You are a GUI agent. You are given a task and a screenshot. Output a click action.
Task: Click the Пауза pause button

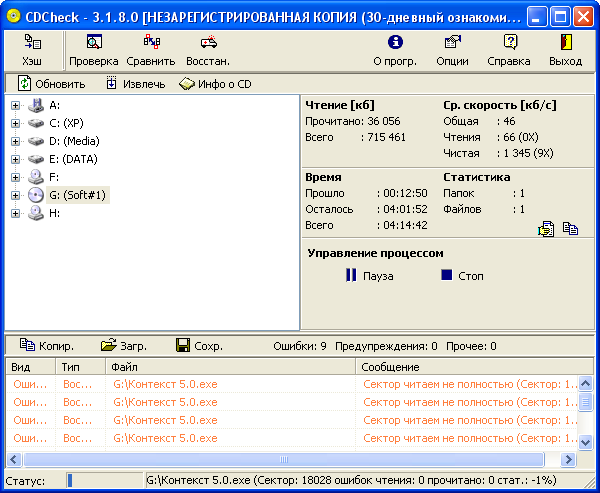tap(370, 276)
